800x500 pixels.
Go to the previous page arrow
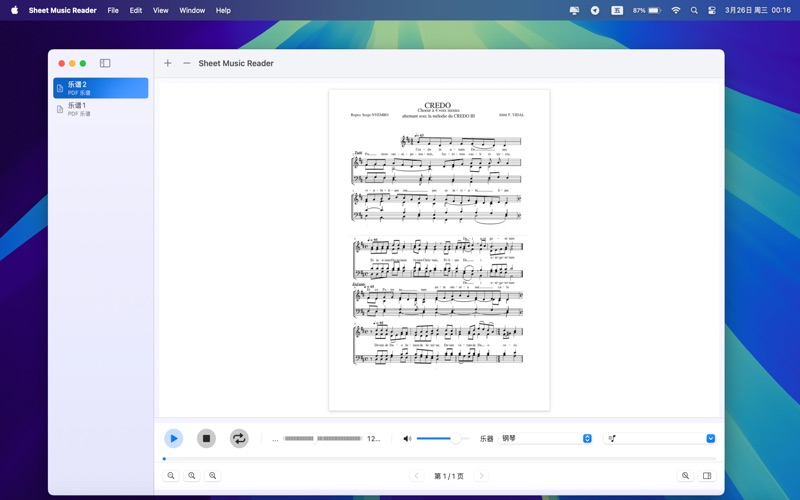click(x=417, y=476)
